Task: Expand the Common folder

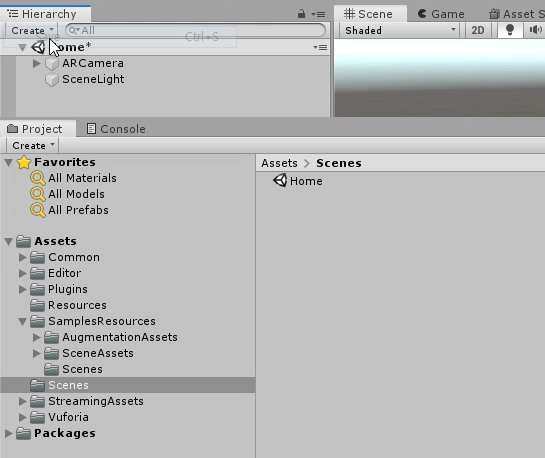Action: tap(23, 257)
